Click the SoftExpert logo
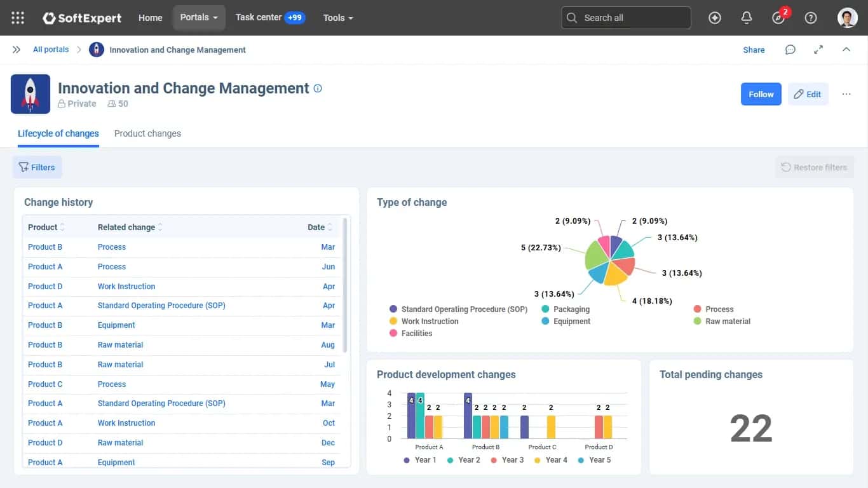 pos(82,18)
